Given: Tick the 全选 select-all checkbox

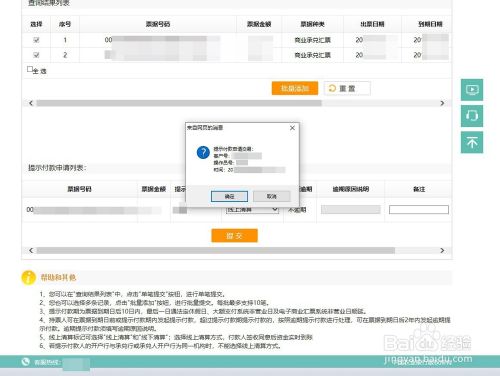Looking at the screenshot, I should point(30,69).
